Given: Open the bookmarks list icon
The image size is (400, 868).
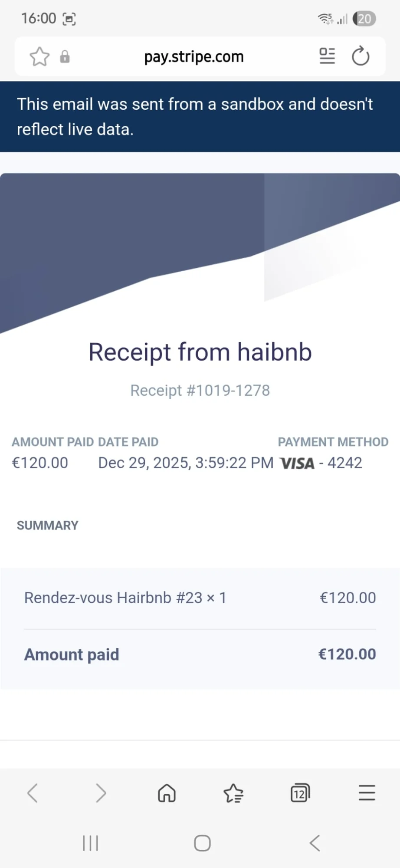Looking at the screenshot, I should pos(233,793).
